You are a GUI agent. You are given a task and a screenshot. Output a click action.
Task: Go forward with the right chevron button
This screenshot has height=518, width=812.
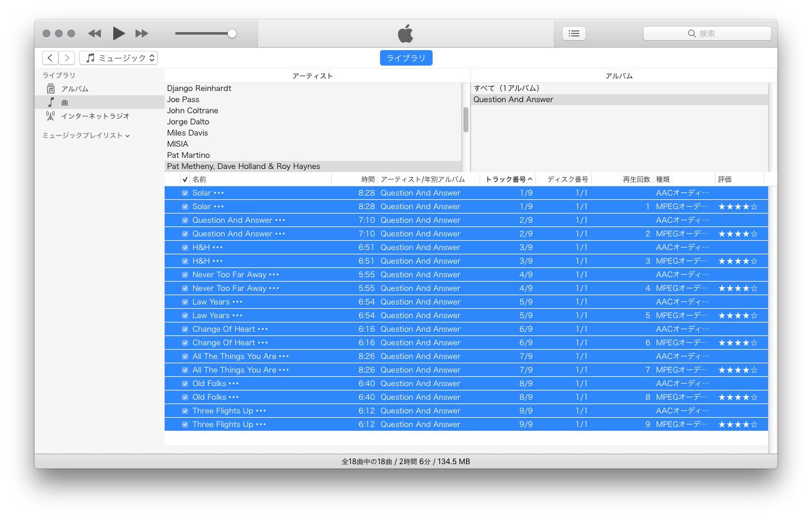[x=67, y=58]
